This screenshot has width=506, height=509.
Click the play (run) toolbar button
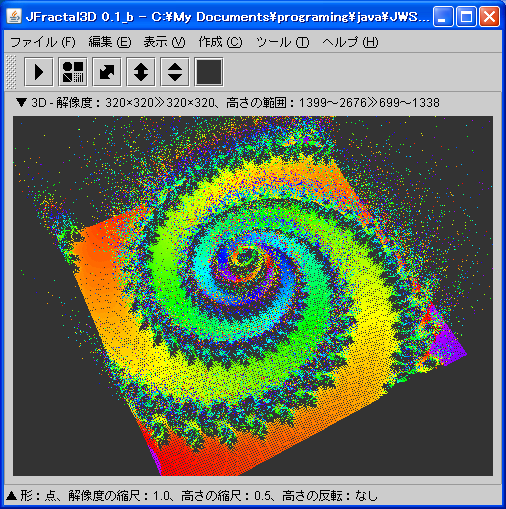pyautogui.click(x=39, y=72)
